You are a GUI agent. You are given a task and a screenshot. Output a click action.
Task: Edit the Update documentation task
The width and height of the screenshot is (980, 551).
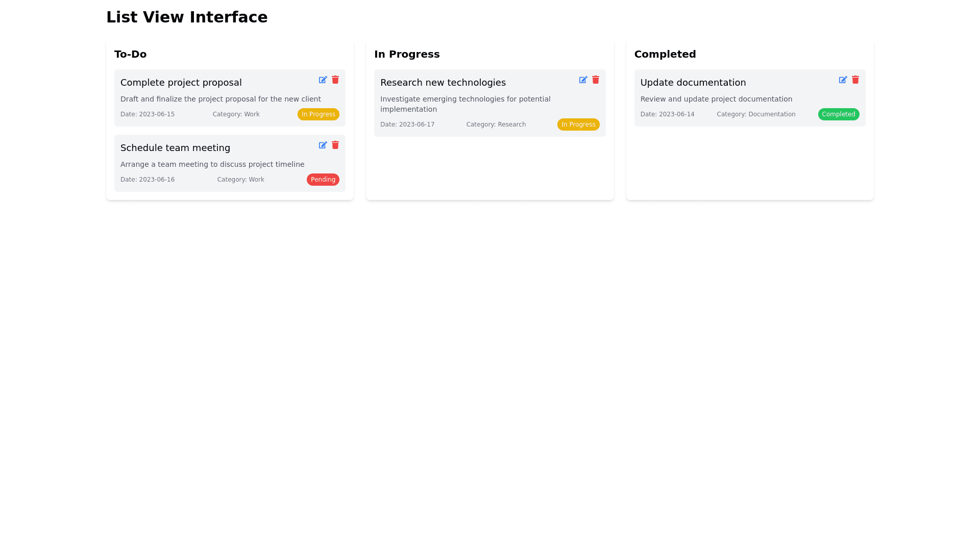(x=843, y=80)
